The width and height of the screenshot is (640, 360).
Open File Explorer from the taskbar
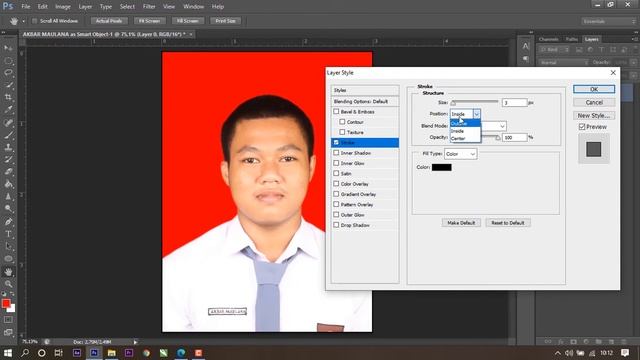click(111, 353)
